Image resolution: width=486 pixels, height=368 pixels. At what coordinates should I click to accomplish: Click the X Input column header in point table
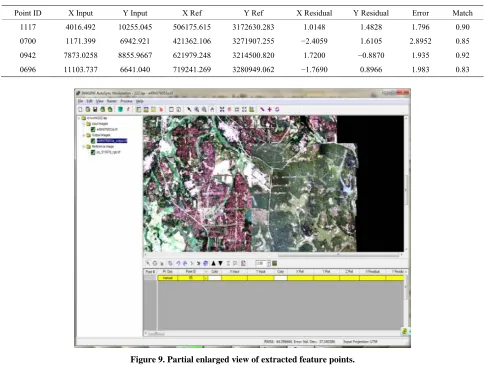234,272
